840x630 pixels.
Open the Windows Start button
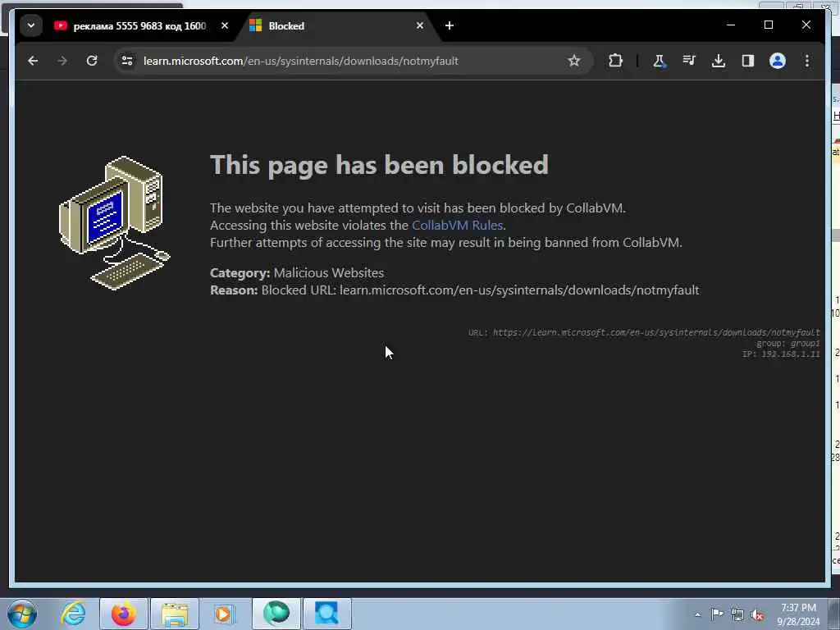point(22,614)
